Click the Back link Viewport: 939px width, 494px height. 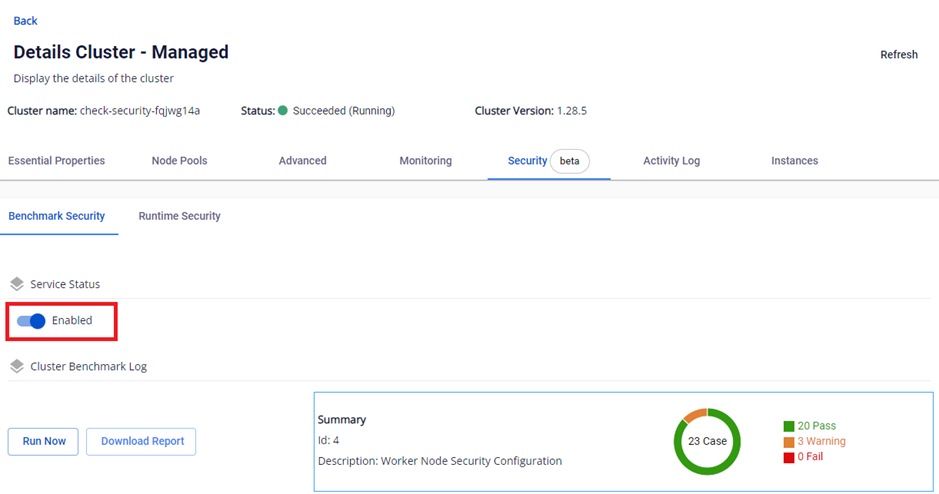tap(25, 21)
